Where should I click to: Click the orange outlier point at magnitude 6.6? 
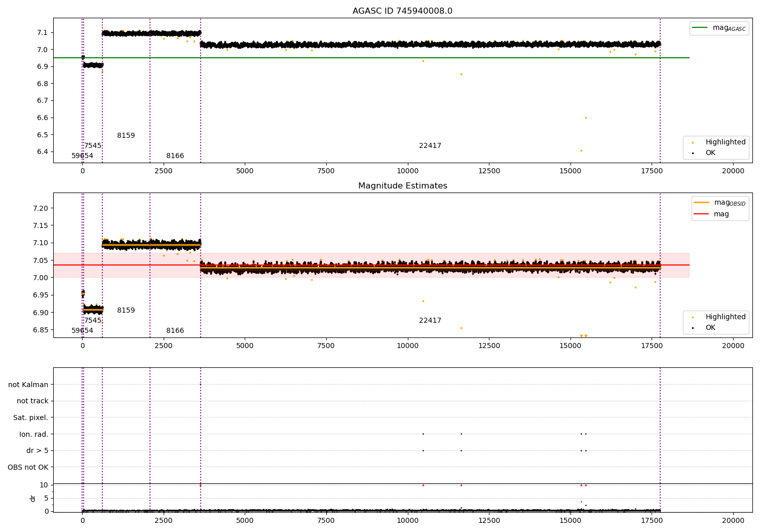[x=586, y=118]
